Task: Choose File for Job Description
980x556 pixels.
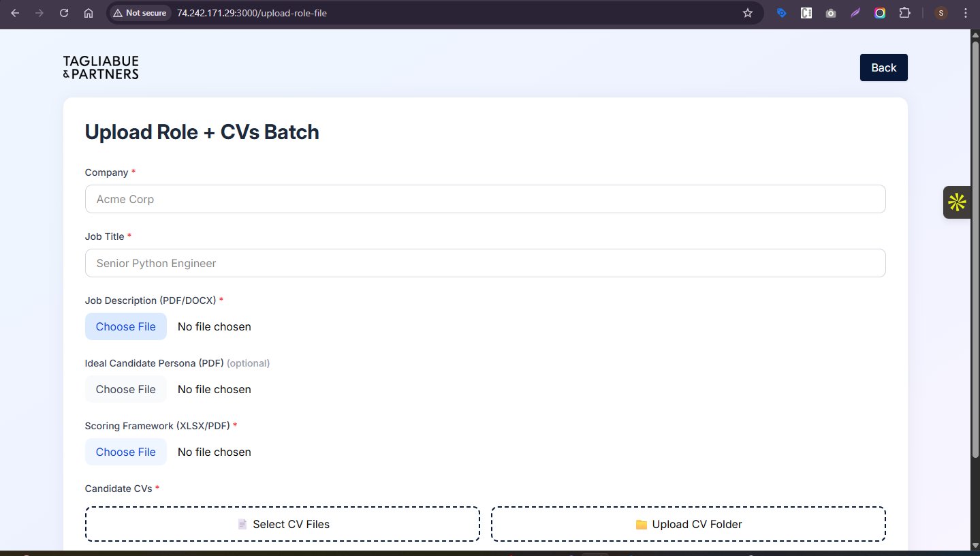Action: [126, 326]
